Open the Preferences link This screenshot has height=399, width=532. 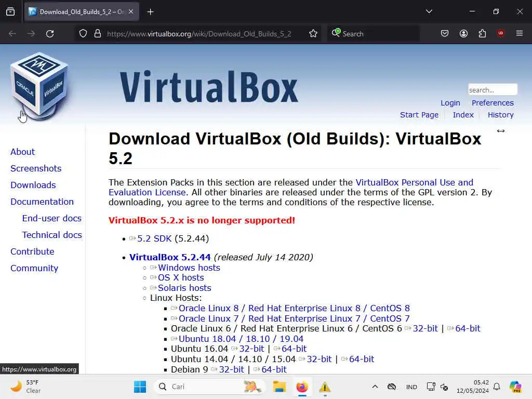[493, 103]
